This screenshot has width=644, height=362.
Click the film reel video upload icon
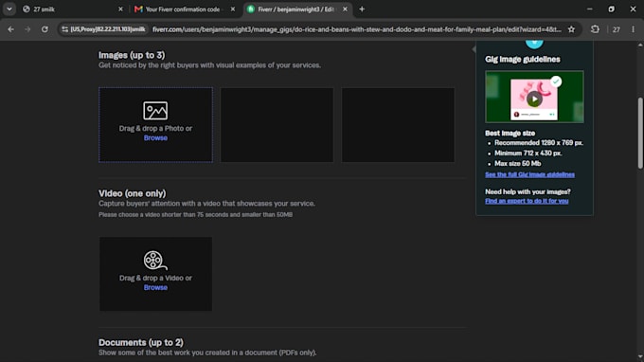154,260
